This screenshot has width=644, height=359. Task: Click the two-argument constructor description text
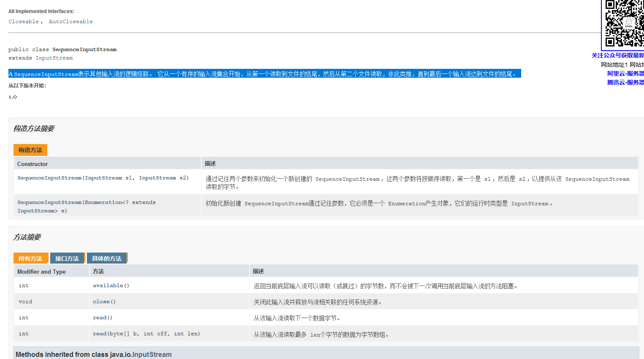[x=417, y=183]
